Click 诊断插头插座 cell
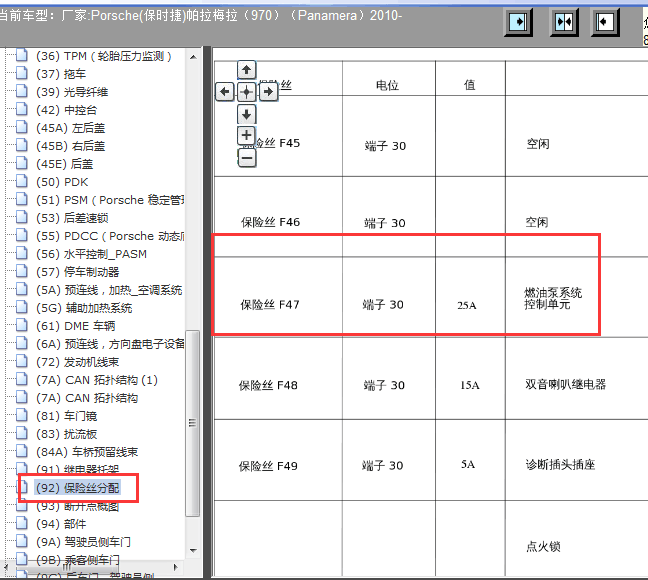648x580 pixels. point(577,460)
